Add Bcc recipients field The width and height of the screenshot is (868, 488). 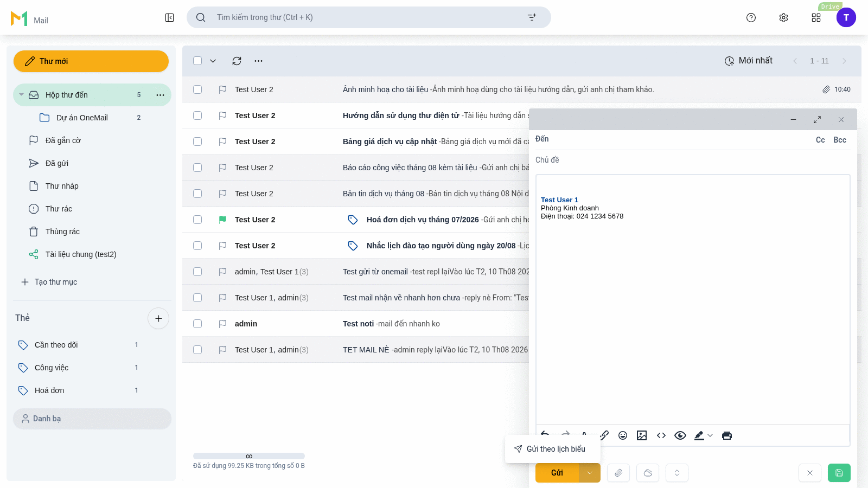pyautogui.click(x=840, y=140)
